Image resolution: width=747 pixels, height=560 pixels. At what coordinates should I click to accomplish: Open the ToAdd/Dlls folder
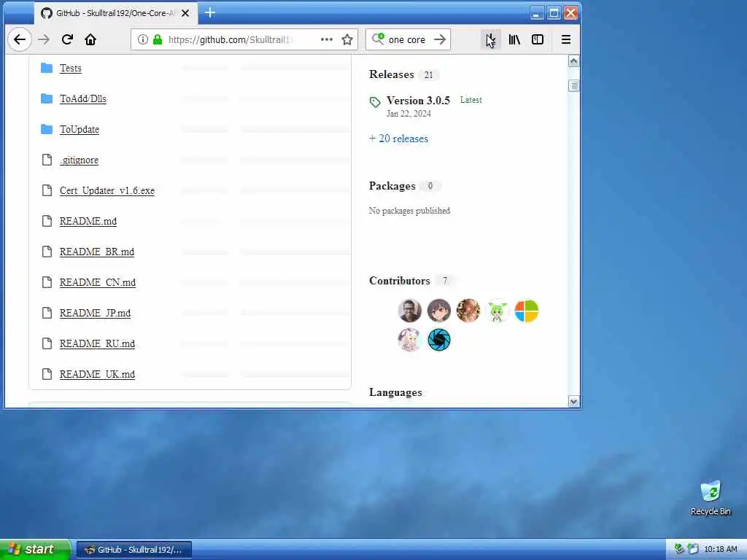pos(83,98)
